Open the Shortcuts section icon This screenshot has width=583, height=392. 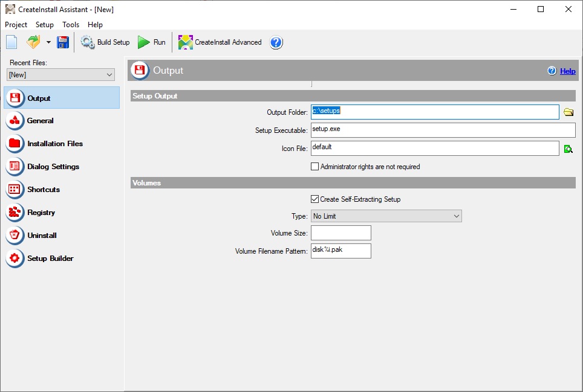(15, 190)
